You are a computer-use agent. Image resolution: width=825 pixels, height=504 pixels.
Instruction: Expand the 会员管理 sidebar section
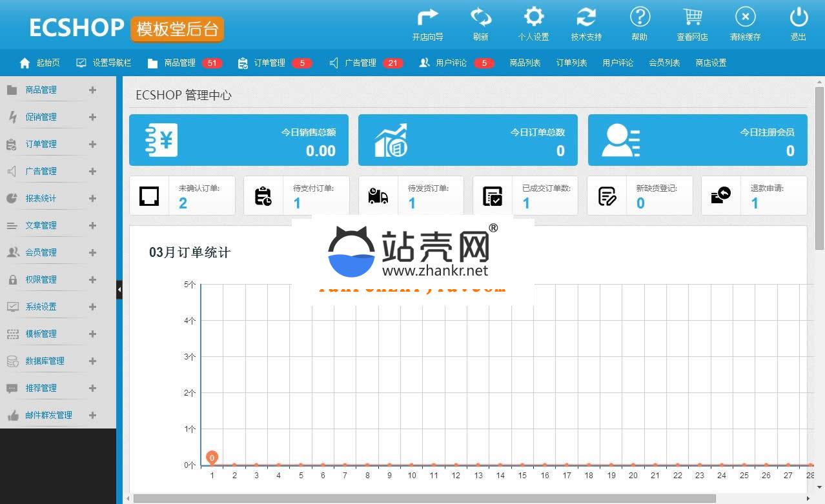point(92,253)
